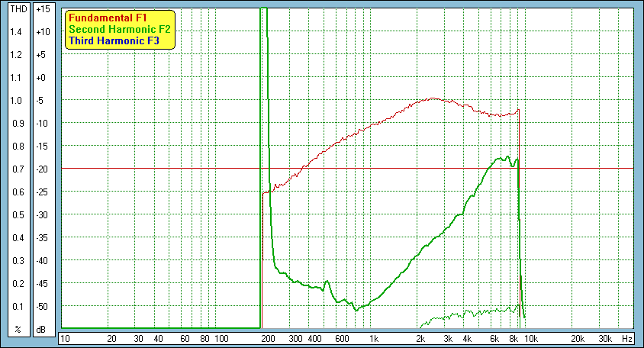Click the dB unit label
The width and height of the screenshot is (644, 348).
(x=42, y=330)
